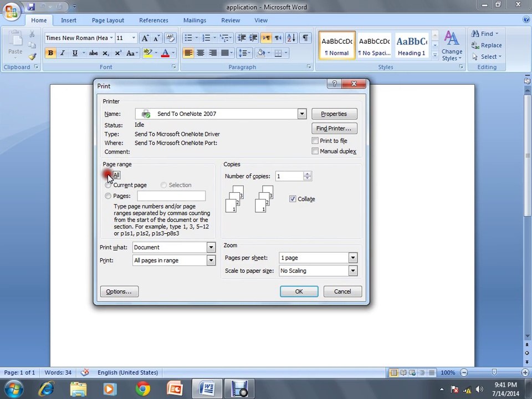This screenshot has width=532, height=399.
Task: Click the Bold formatting icon
Action: 50,53
